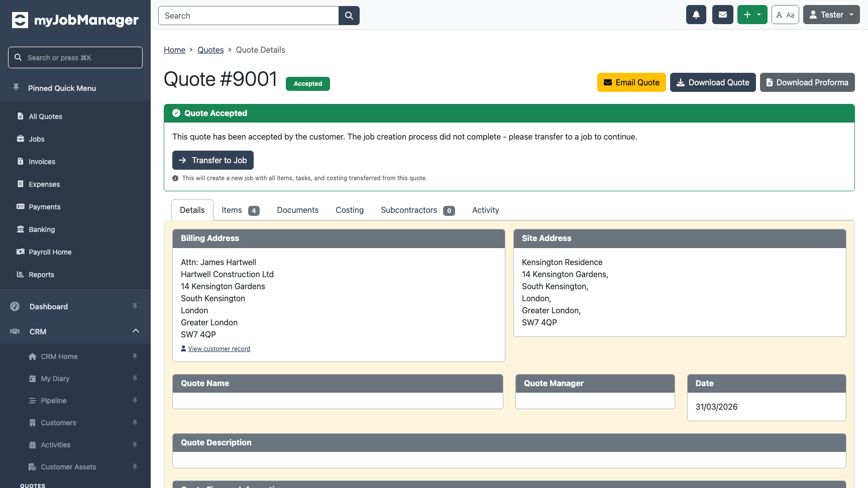
Task: Switch to the Subcontractors tab
Action: click(x=418, y=210)
